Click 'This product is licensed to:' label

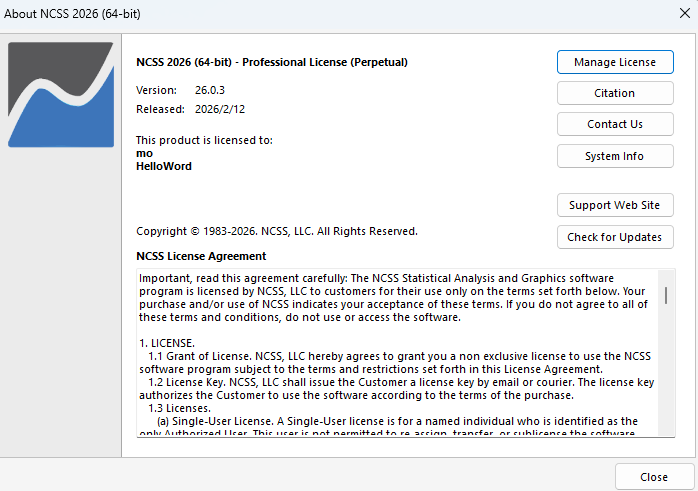204,140
